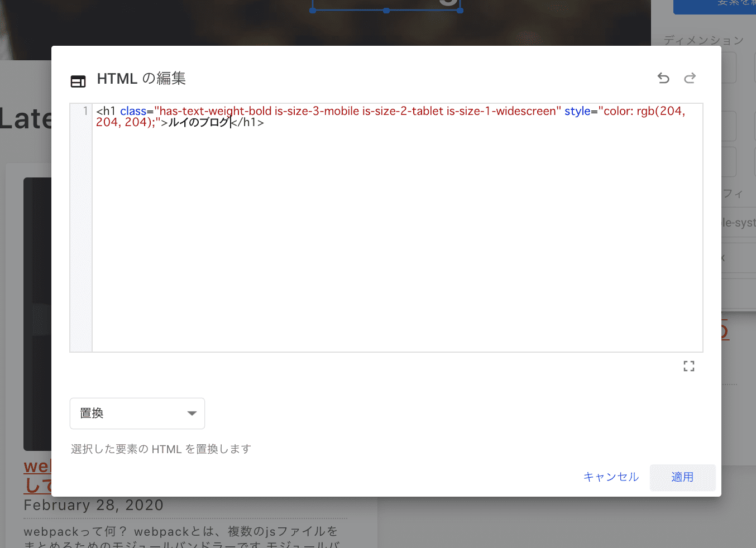Apply the HTML changes with 適用
The image size is (756, 548).
(x=682, y=478)
